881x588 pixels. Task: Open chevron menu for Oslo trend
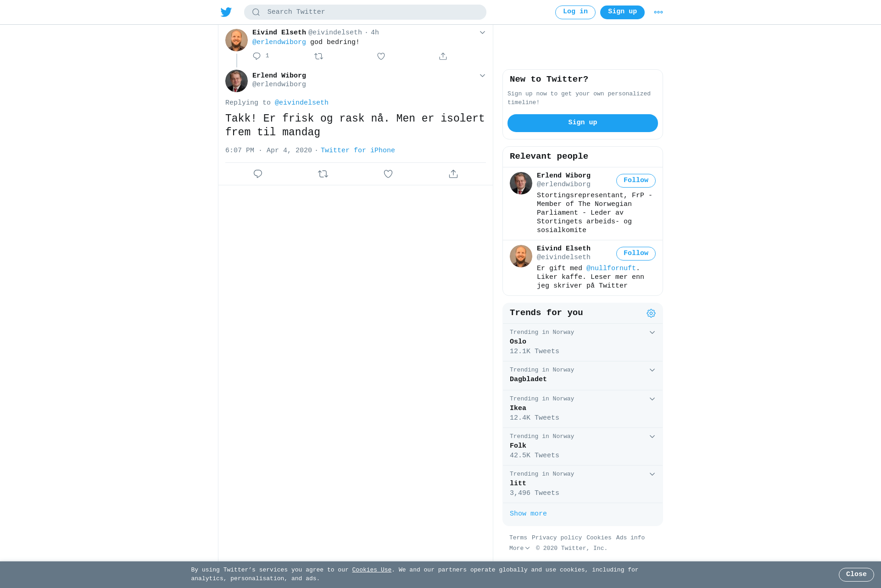point(652,333)
